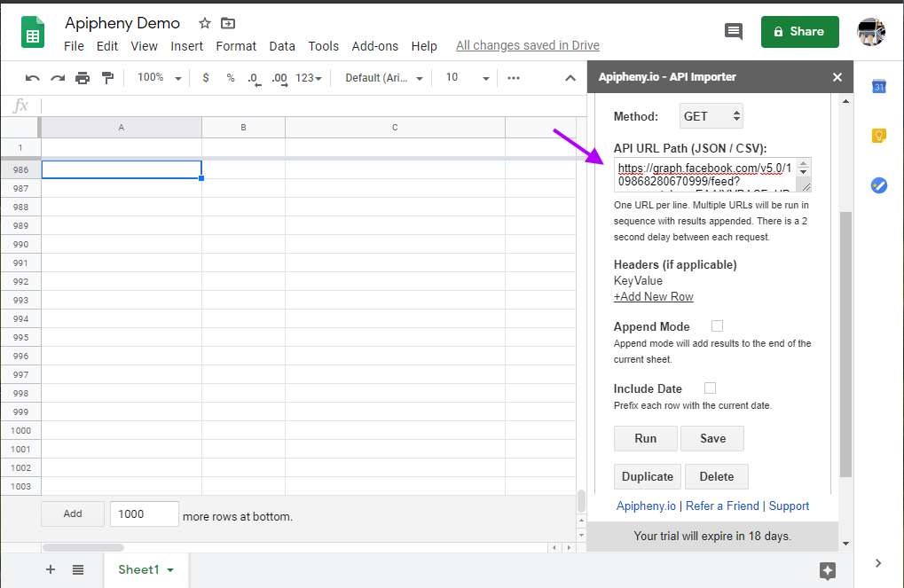Click the redo arrow icon
The image size is (904, 588).
pos(58,78)
